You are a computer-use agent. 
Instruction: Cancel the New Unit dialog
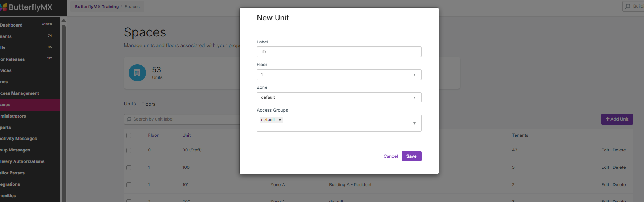coord(390,156)
